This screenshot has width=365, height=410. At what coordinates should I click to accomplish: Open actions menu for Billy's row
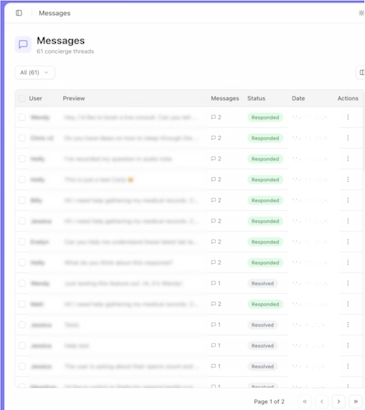348,200
